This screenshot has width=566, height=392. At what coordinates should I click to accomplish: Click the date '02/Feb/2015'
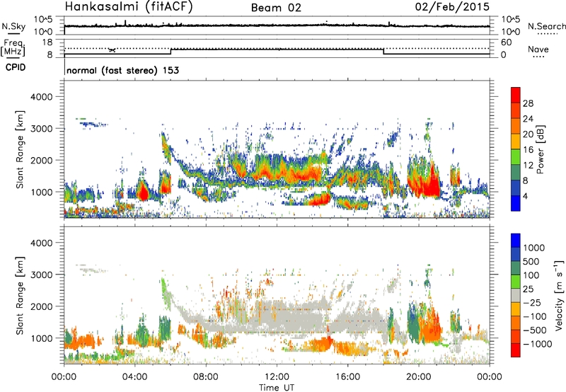click(x=452, y=6)
